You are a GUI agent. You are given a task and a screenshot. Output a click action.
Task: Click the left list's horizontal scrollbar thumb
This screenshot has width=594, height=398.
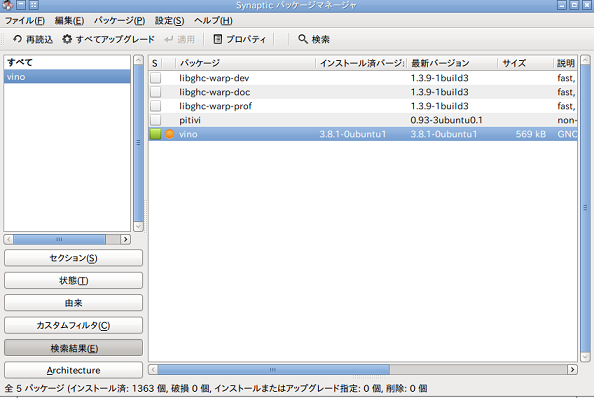59,239
